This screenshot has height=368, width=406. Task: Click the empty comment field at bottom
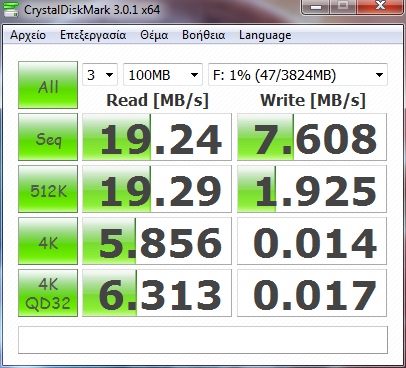point(203,340)
